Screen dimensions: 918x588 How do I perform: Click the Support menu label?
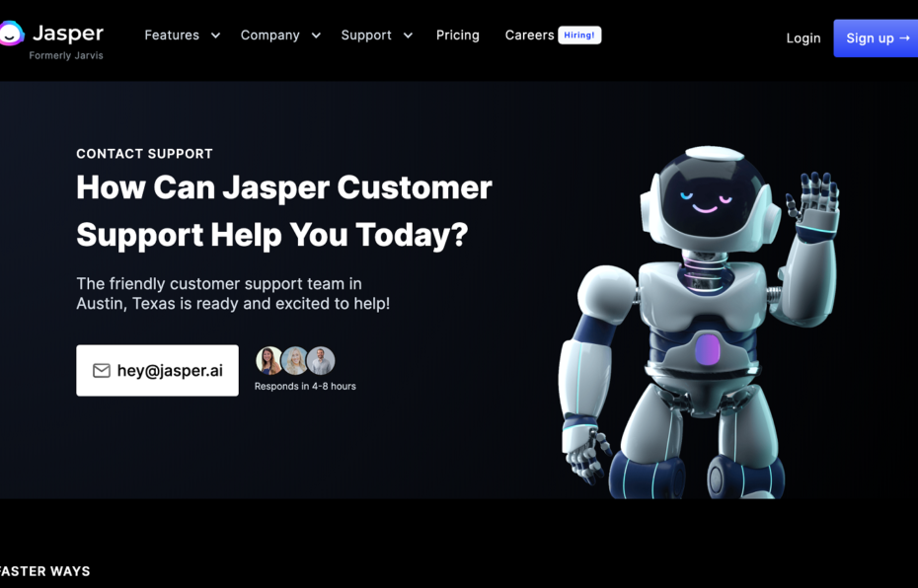[366, 36]
